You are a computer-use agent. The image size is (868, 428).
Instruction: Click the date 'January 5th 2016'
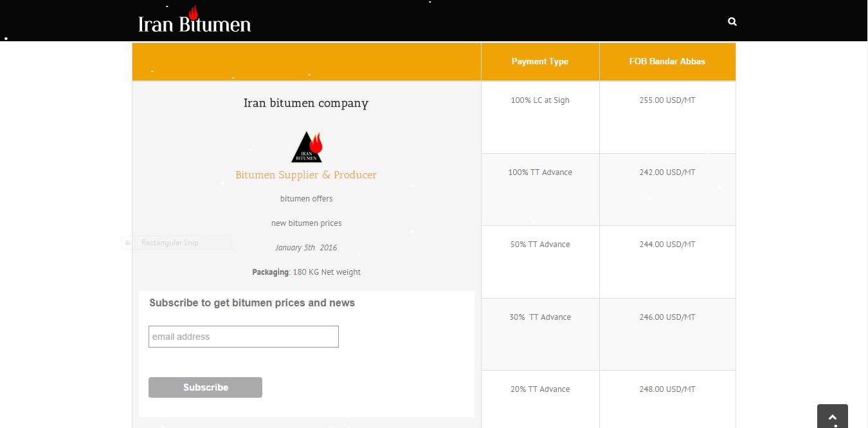pos(306,248)
